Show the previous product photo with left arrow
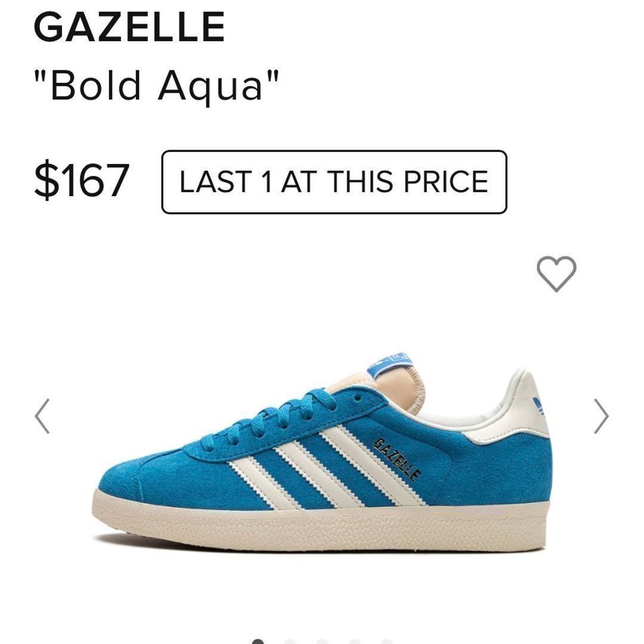The height and width of the screenshot is (644, 644). 42,416
